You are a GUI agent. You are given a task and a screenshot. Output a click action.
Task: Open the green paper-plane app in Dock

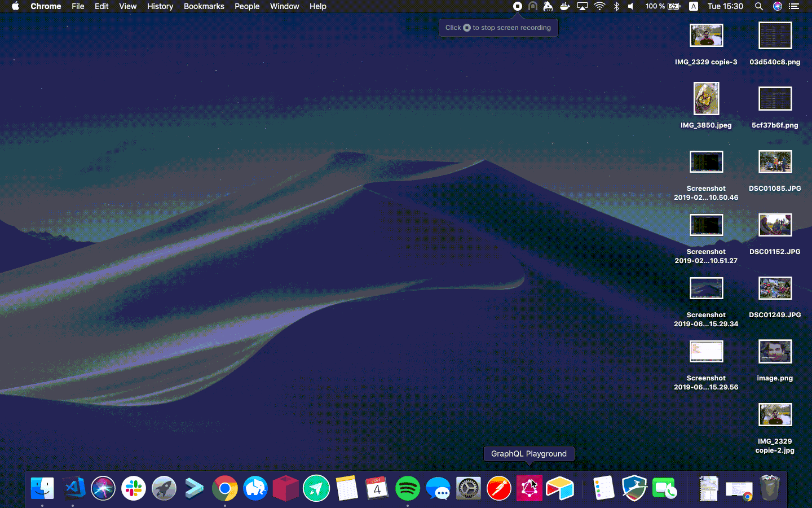pos(316,488)
